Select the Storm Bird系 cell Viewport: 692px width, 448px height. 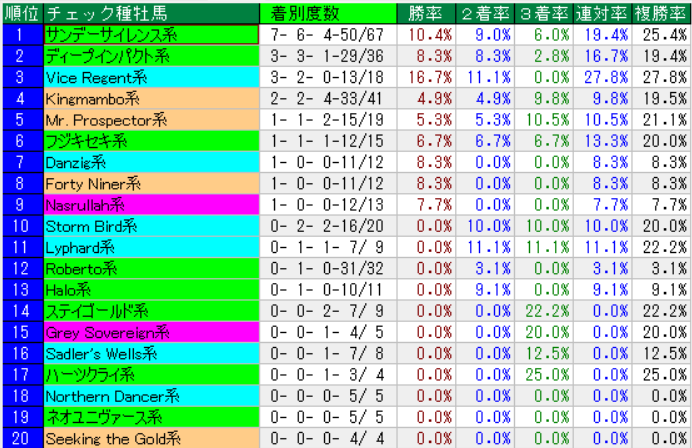151,226
